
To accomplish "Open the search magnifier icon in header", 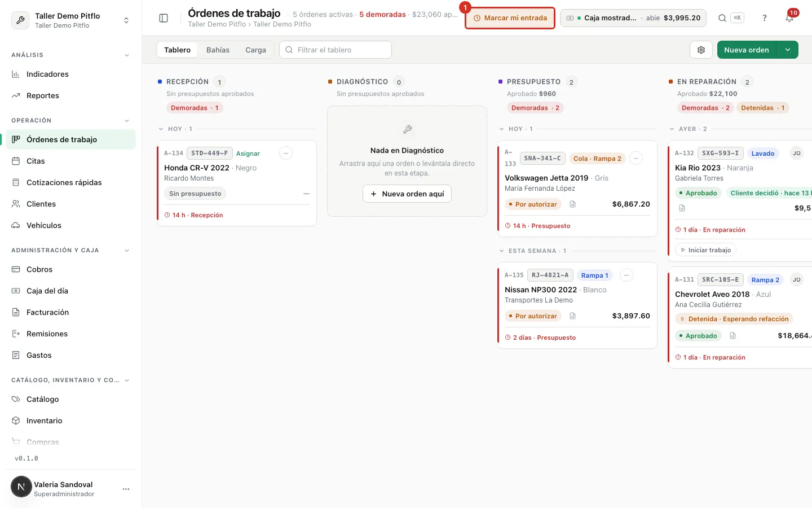I will coord(722,18).
